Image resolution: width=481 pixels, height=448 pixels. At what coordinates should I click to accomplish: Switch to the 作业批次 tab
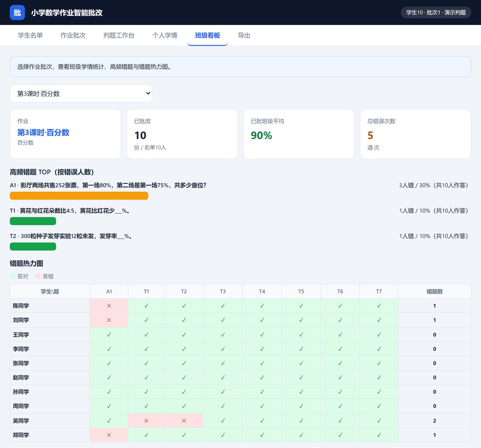(73, 36)
